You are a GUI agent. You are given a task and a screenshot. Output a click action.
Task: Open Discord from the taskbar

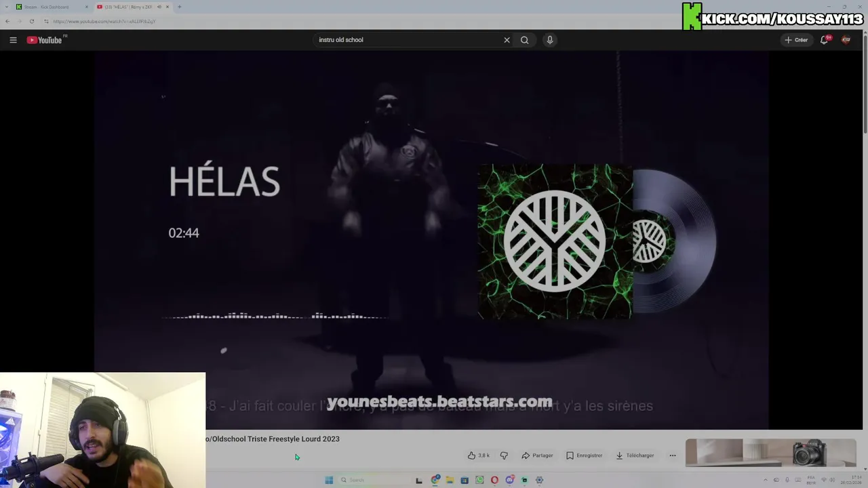pyautogui.click(x=510, y=480)
